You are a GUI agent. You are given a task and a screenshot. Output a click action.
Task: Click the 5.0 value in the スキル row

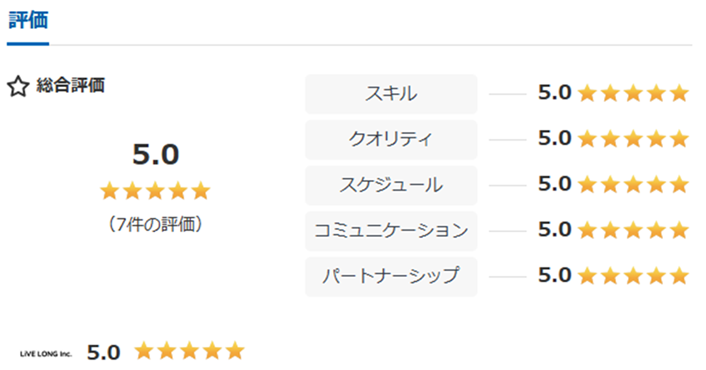(555, 93)
